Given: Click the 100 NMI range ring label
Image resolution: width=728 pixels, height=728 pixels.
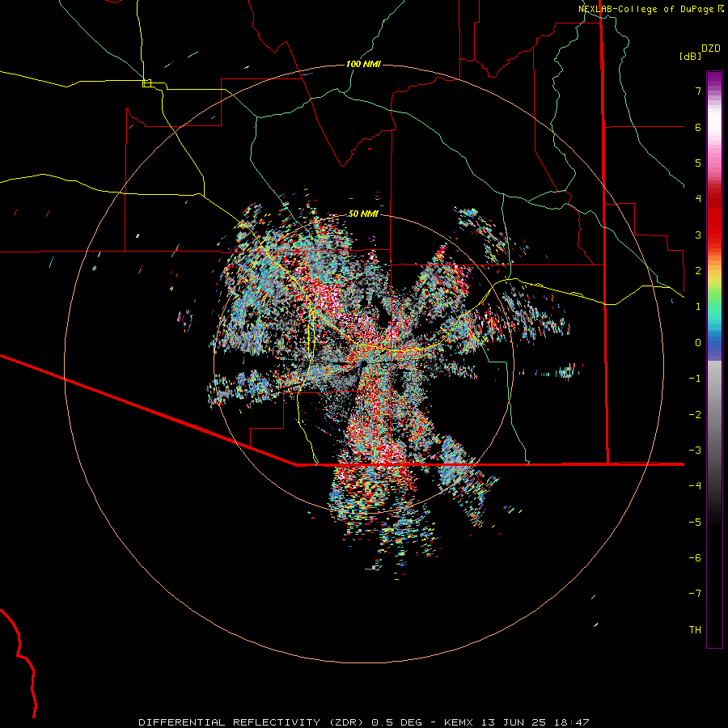Looking at the screenshot, I should (363, 64).
